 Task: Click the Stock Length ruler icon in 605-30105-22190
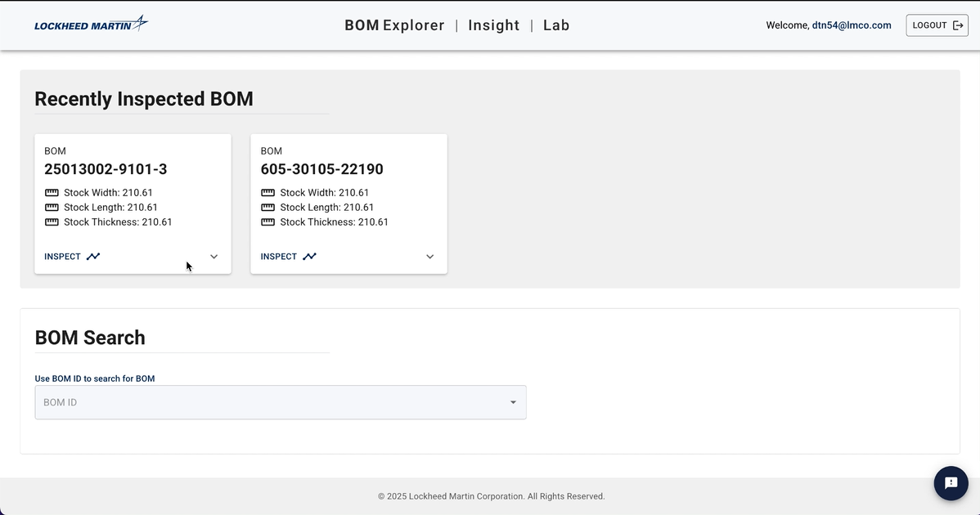(267, 208)
